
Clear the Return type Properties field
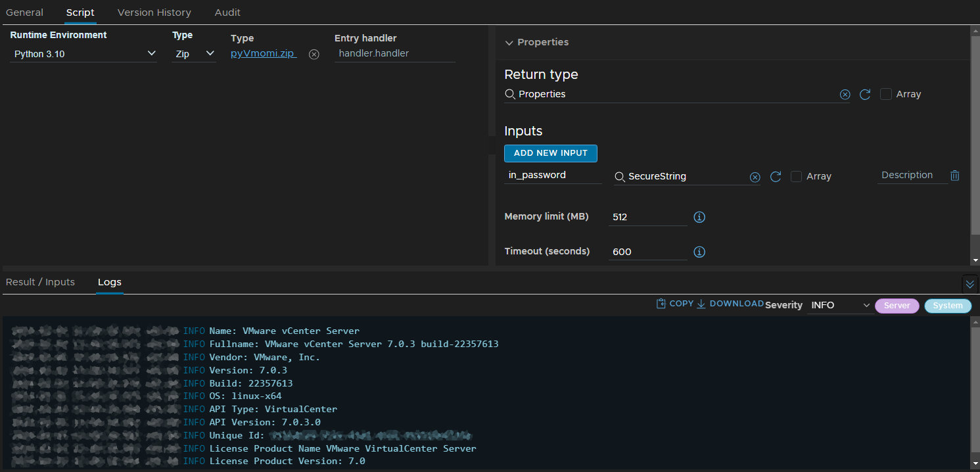tap(845, 95)
